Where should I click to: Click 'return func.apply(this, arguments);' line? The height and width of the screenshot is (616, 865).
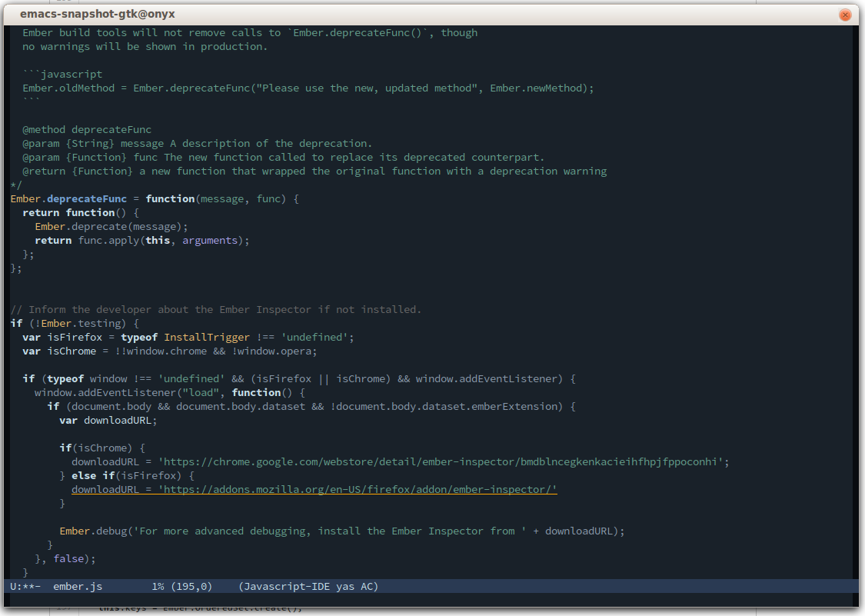click(141, 240)
